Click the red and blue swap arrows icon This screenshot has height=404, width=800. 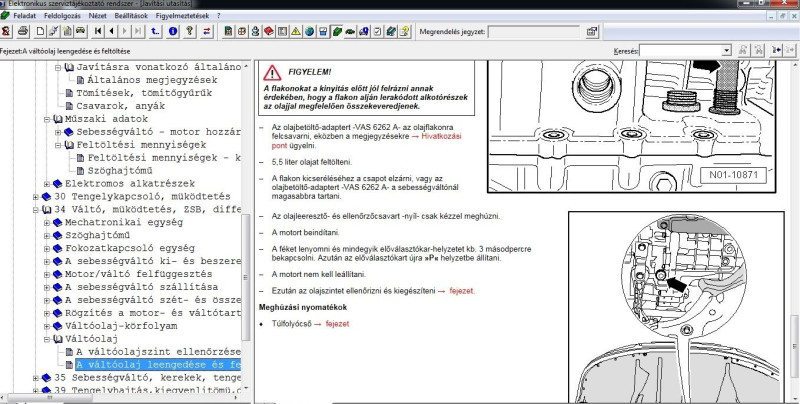[207, 32]
